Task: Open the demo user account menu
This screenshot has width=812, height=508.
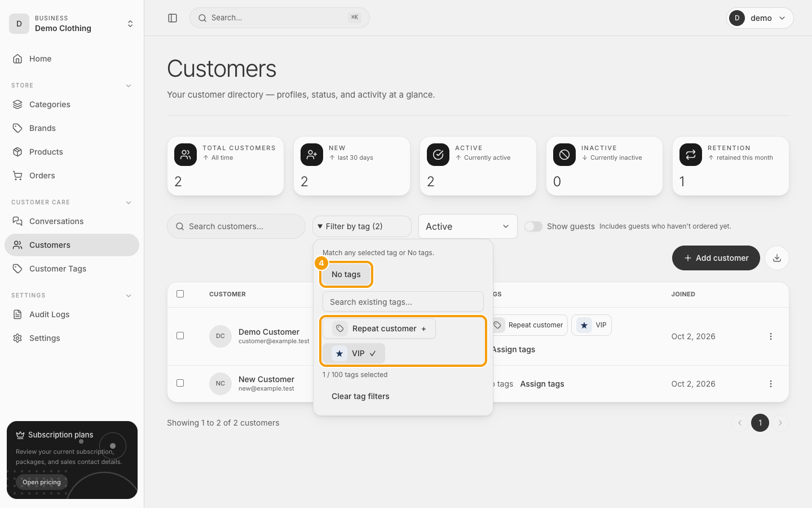Action: click(760, 18)
